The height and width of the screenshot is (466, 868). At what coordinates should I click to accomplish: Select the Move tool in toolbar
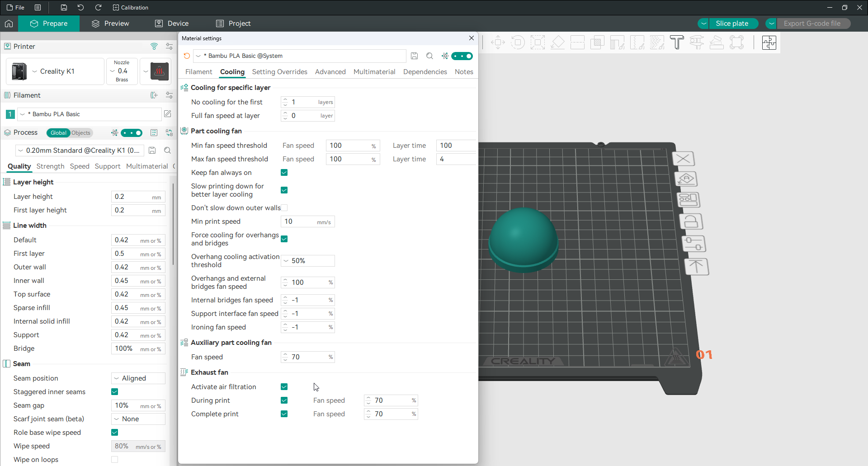(498, 43)
